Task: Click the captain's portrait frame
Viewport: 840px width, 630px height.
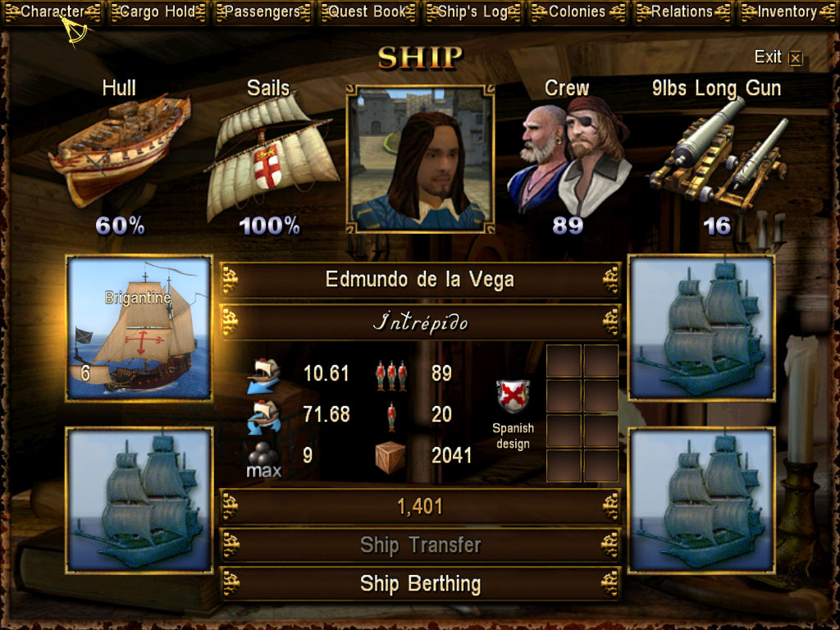Action: [420, 159]
